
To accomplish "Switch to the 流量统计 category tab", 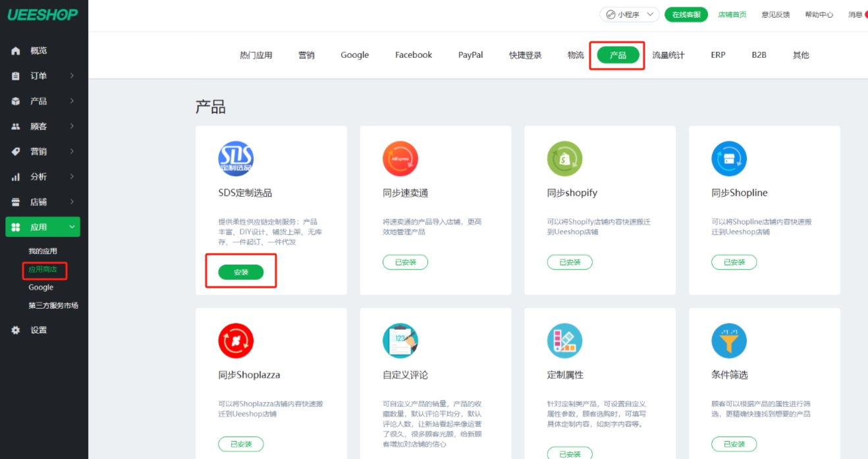I will pos(668,55).
